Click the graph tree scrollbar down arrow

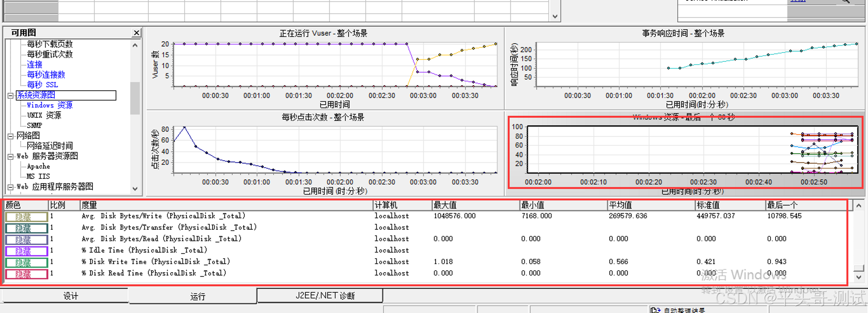[135, 189]
